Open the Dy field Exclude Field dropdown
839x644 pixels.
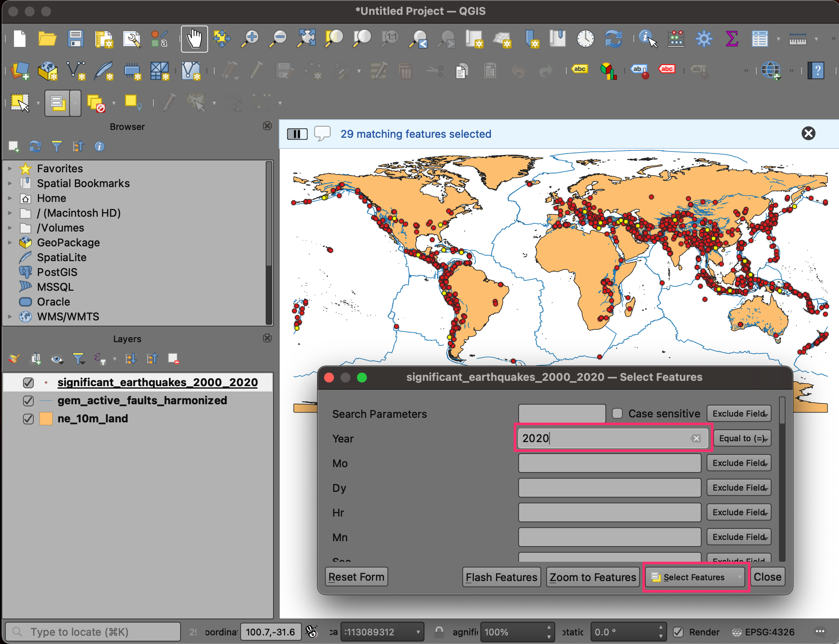739,487
